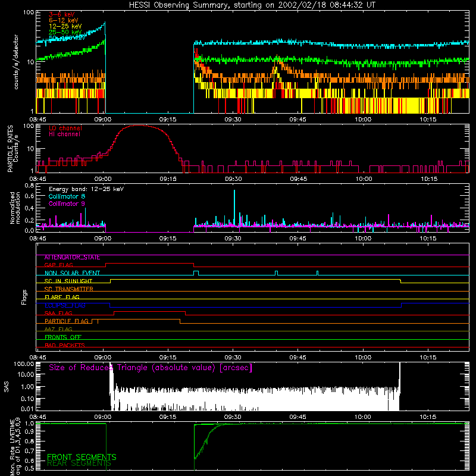Image resolution: width=476 pixels, height=476 pixels.
Task: Click the GAP_FLAG label
Action: [58, 265]
